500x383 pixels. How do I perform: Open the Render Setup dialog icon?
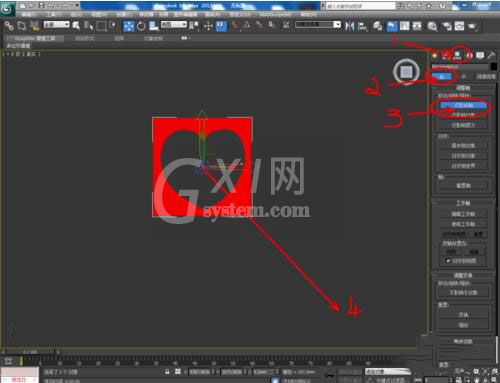[x=447, y=26]
